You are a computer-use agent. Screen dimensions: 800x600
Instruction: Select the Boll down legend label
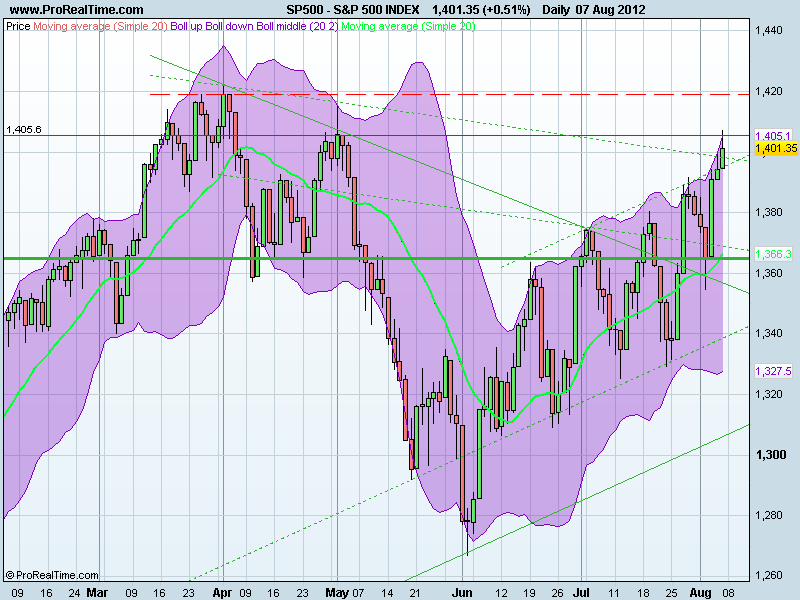click(229, 26)
